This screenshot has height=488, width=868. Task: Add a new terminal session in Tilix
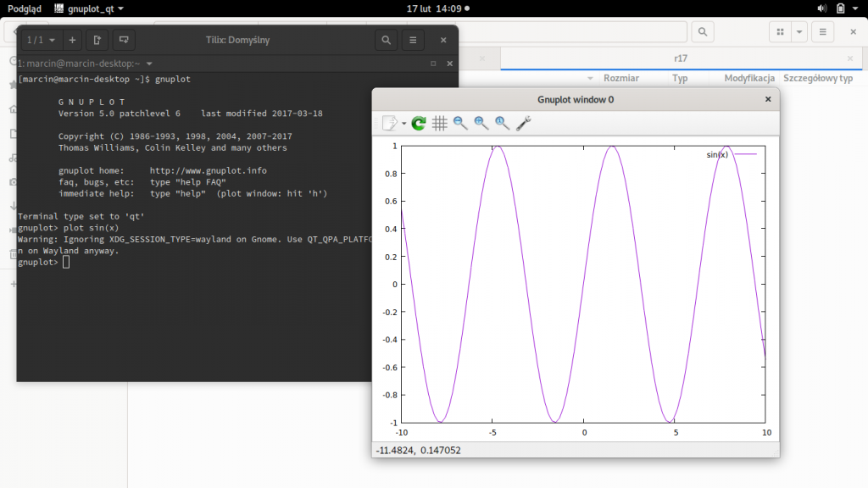coord(72,40)
